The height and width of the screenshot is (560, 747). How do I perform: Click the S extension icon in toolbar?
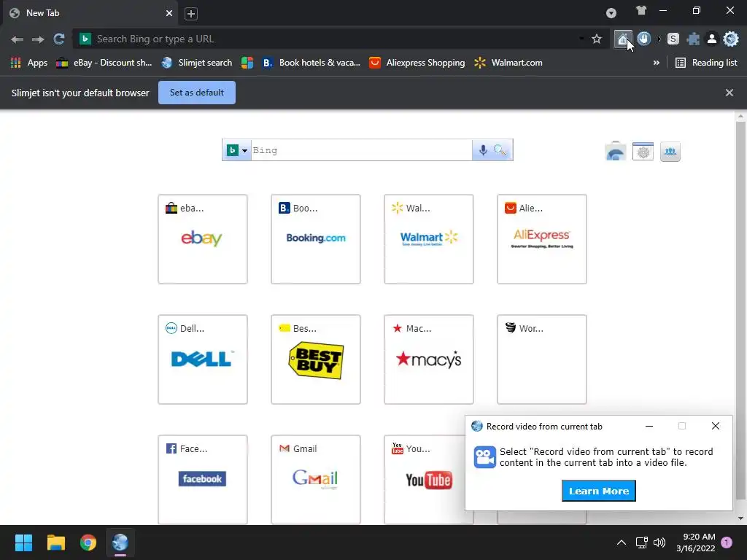(673, 39)
